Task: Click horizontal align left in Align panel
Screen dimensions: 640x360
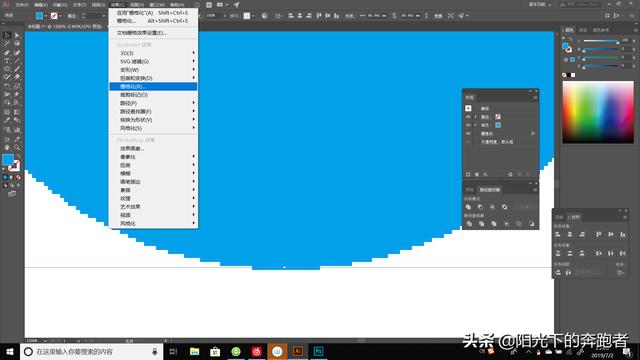Action: (558, 234)
